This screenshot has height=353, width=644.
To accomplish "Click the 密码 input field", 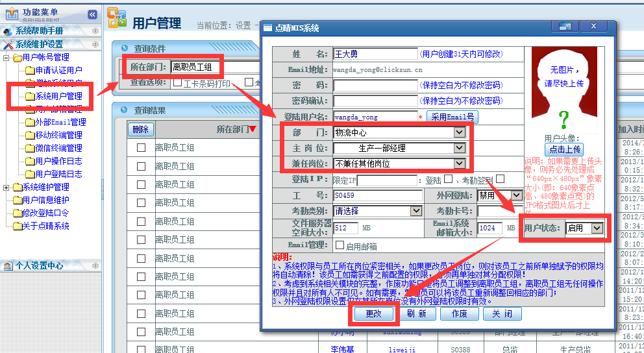I will click(375, 85).
